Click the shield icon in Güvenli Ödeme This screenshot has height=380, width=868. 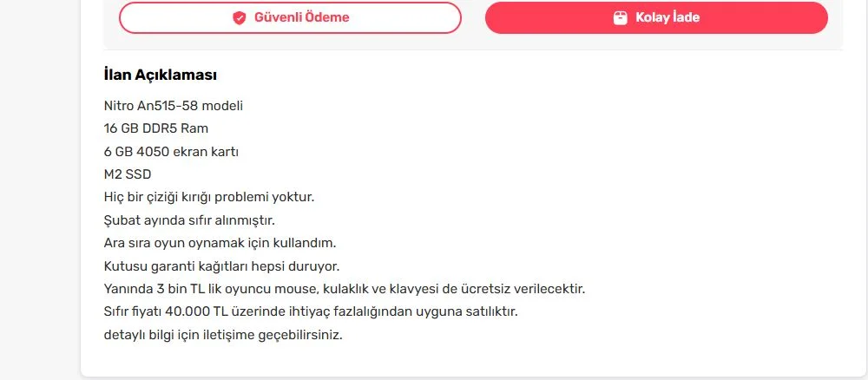[x=240, y=17]
